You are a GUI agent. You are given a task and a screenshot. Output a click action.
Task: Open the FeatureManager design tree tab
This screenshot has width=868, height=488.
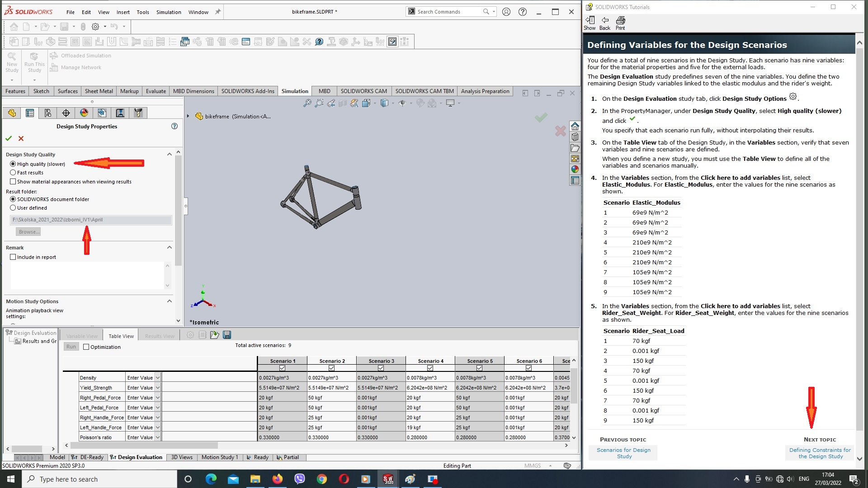12,113
